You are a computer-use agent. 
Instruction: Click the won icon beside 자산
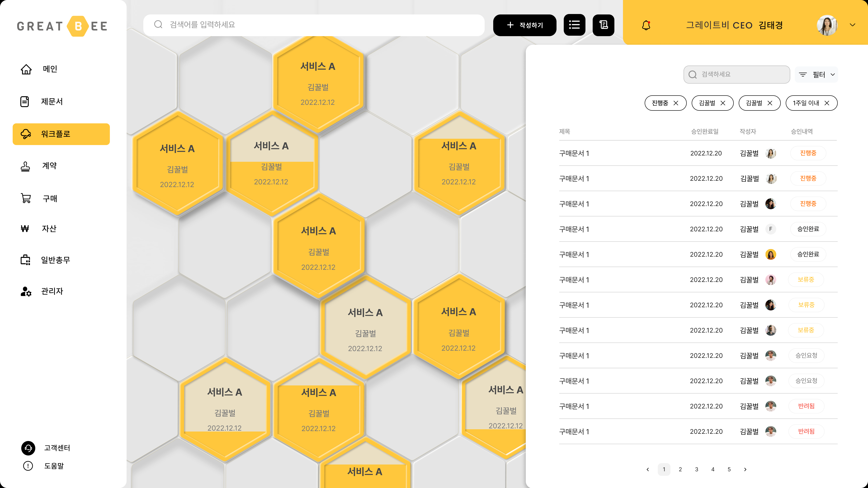tap(25, 229)
